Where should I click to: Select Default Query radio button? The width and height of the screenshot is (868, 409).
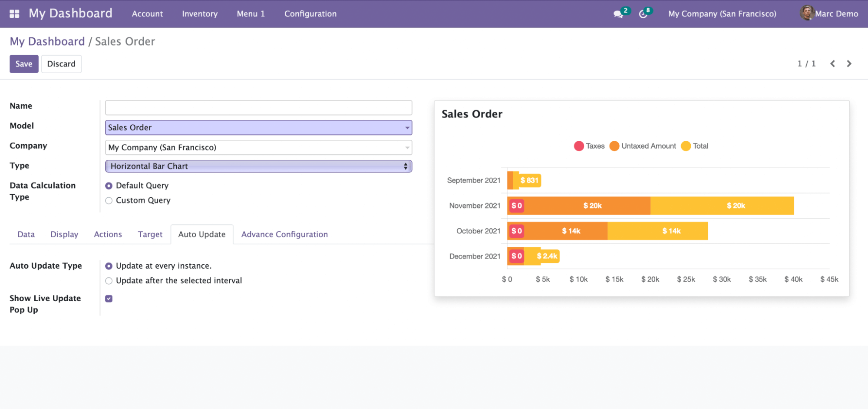coord(109,186)
